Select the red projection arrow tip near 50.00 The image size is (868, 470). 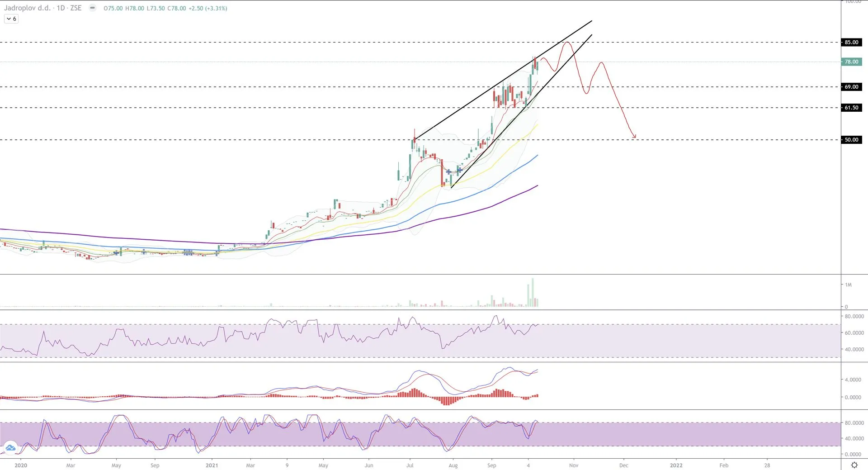click(x=635, y=136)
